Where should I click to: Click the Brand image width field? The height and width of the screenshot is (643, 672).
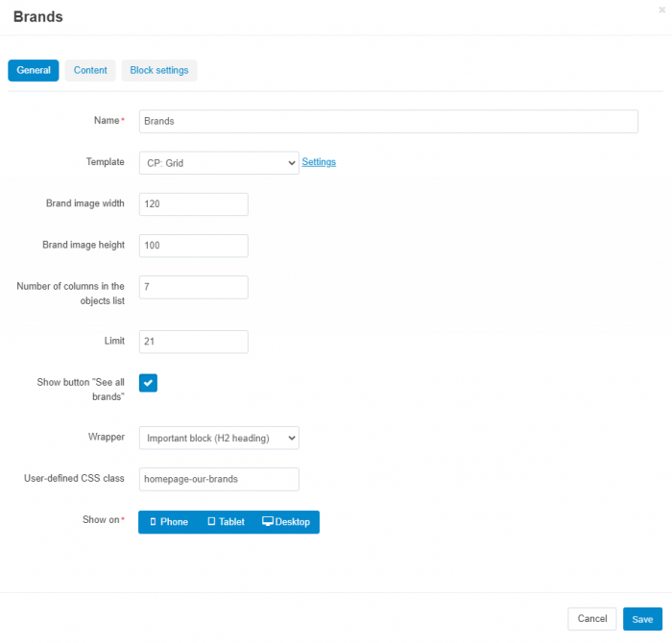click(193, 203)
